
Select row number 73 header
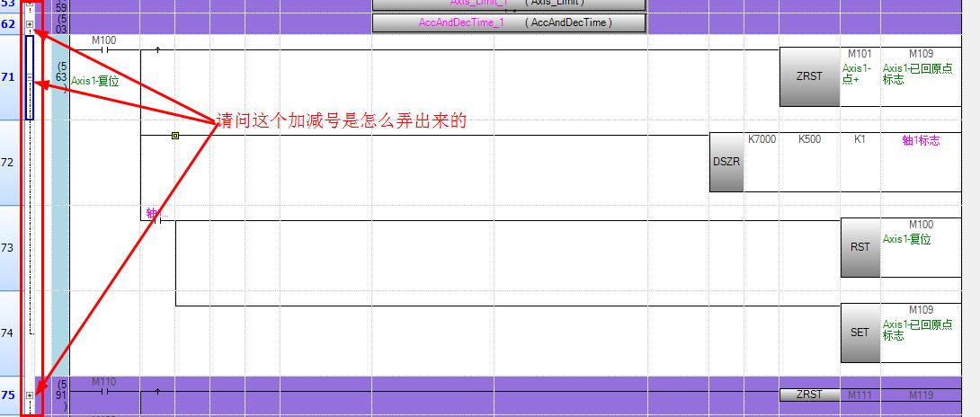click(8, 248)
